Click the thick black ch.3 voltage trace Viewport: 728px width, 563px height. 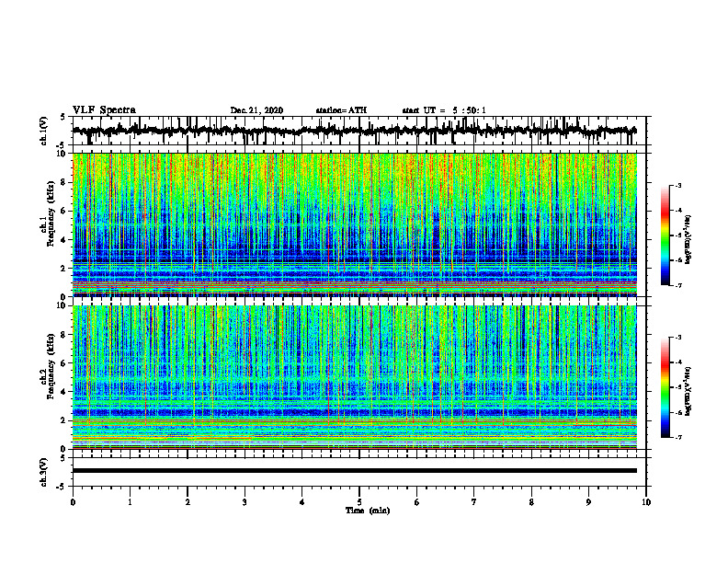coord(354,471)
